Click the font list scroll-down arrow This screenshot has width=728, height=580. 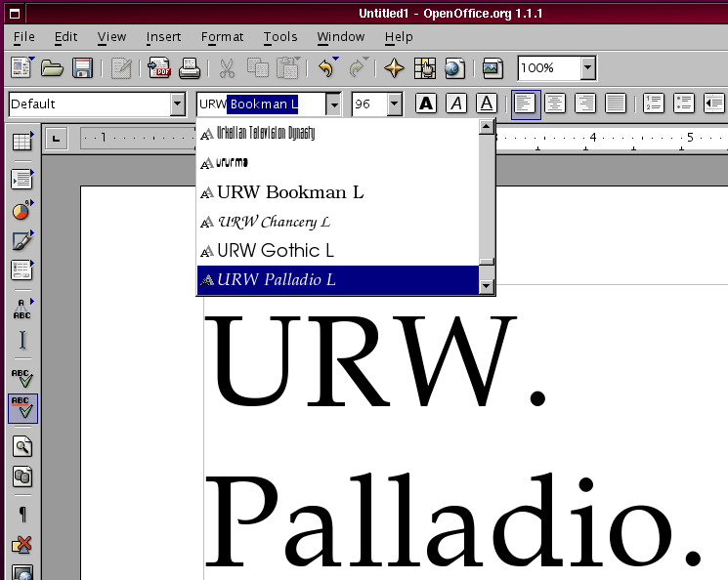pyautogui.click(x=486, y=286)
